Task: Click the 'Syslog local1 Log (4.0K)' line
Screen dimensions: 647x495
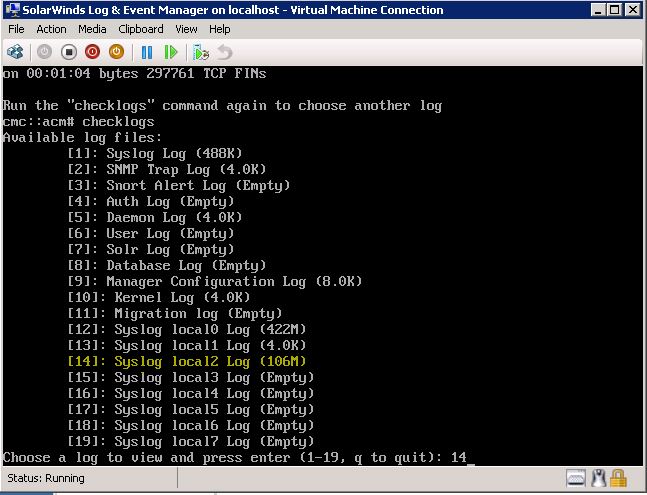Action: 187,346
